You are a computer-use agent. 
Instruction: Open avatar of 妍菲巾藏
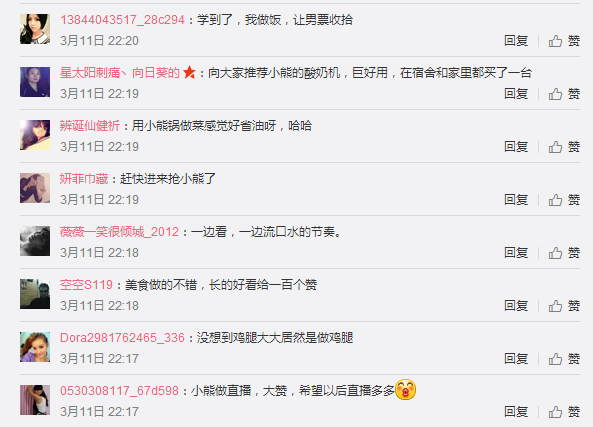[x=35, y=188]
